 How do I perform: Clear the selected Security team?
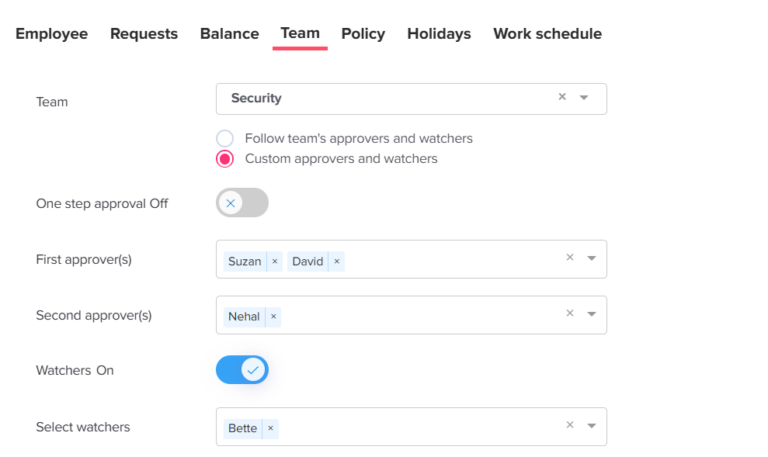click(562, 97)
